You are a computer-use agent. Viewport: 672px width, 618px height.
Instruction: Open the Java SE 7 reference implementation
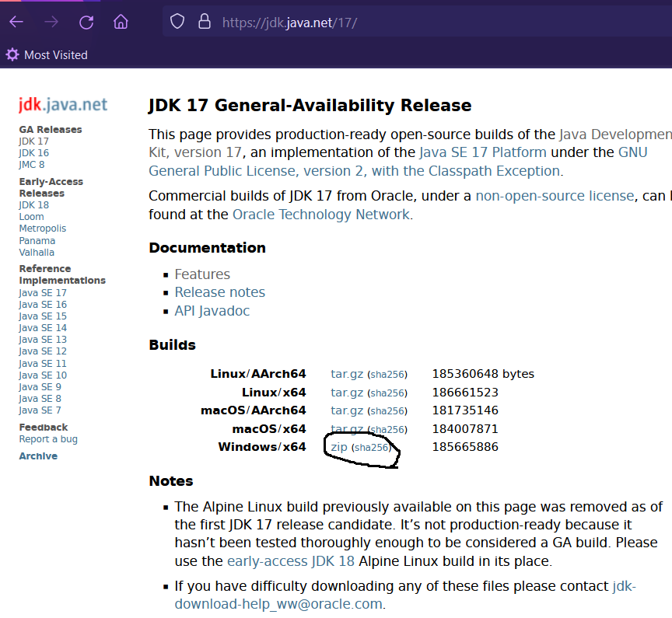(40, 410)
